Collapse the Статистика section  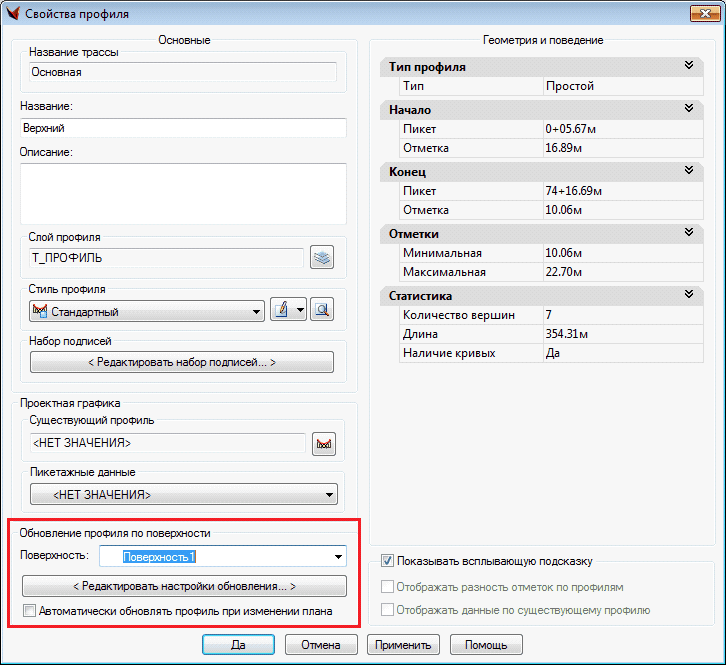(x=688, y=295)
